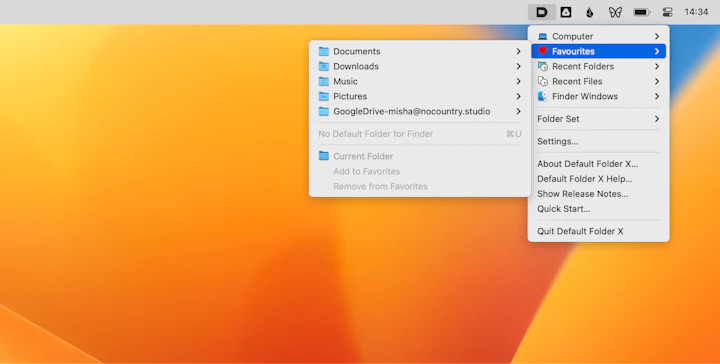Choose GoogleDrive-misha@nocountry.studio entry

[420, 112]
